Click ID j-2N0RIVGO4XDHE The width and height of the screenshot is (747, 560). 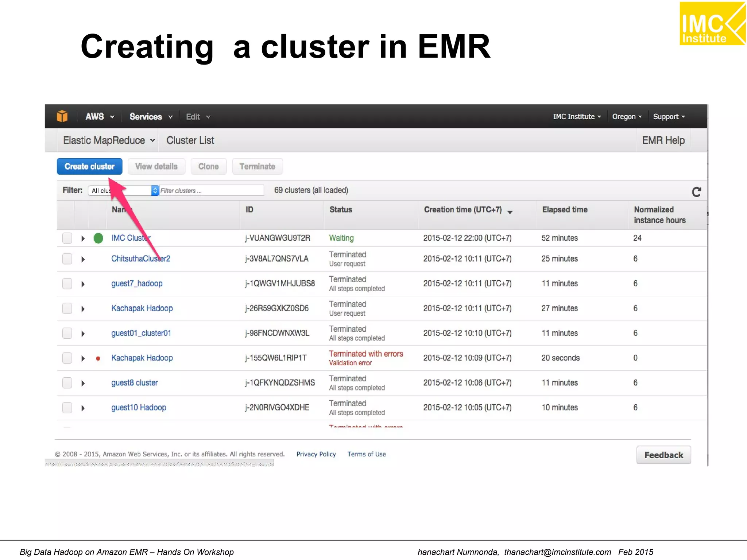[277, 408]
